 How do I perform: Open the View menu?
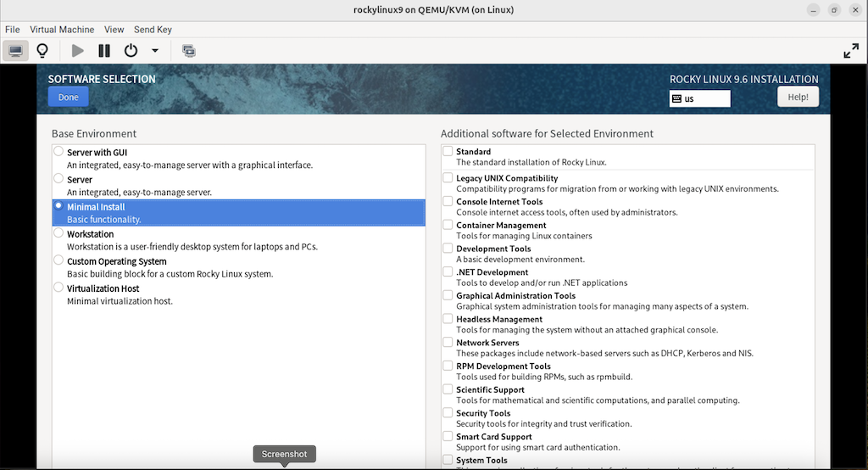coord(114,30)
